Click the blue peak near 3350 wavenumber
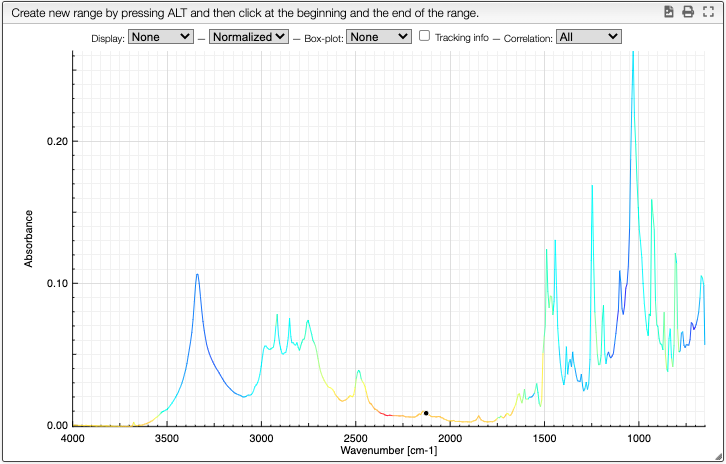 (197, 275)
